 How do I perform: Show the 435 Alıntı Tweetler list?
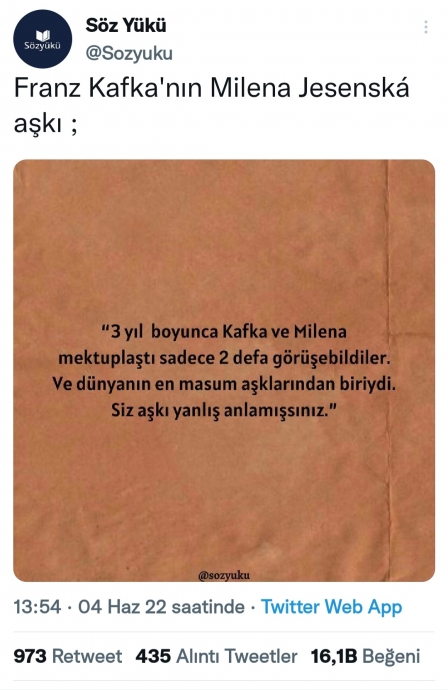[x=217, y=656]
